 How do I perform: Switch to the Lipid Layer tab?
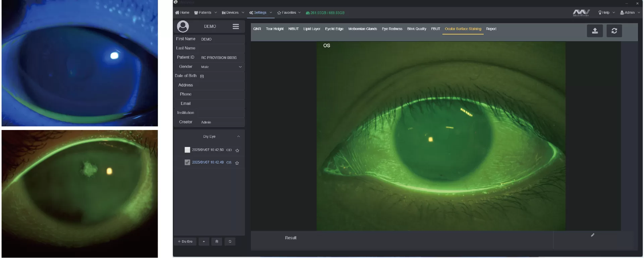tap(312, 29)
